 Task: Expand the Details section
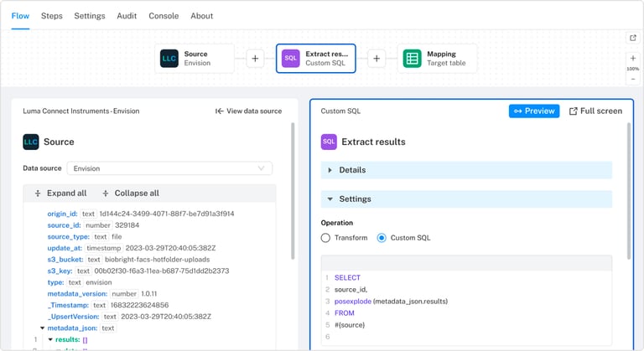(x=328, y=170)
